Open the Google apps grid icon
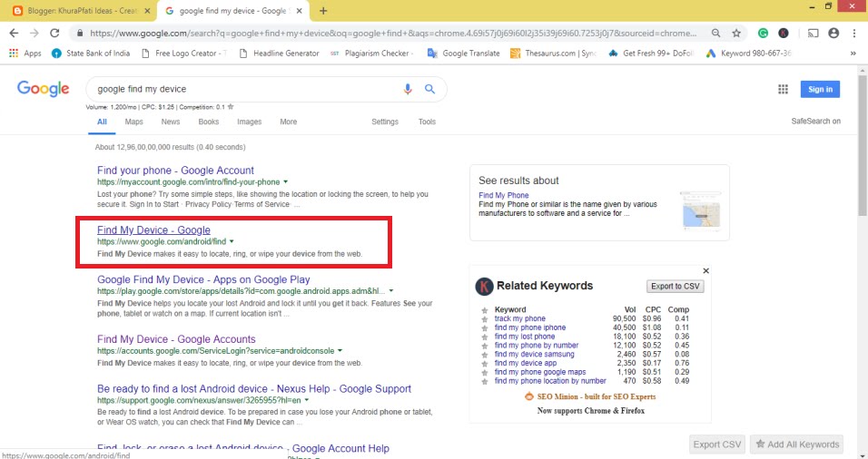 pos(783,89)
